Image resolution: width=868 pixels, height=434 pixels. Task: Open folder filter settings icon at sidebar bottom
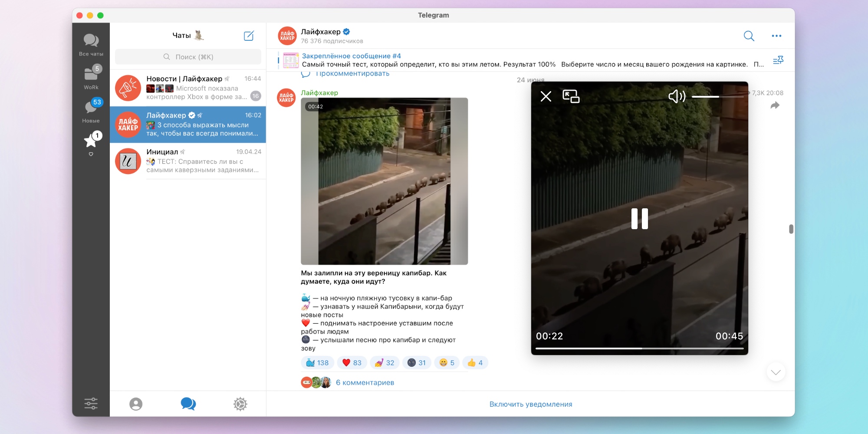point(91,404)
